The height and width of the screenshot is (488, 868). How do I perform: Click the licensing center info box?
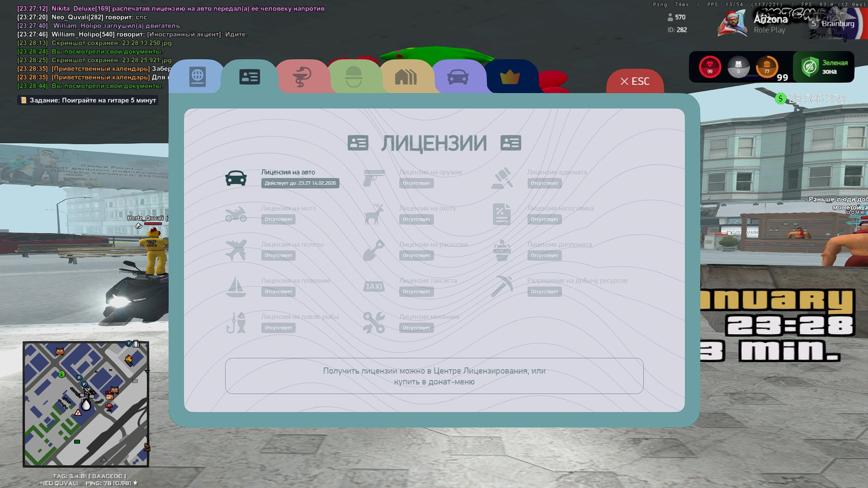[434, 376]
